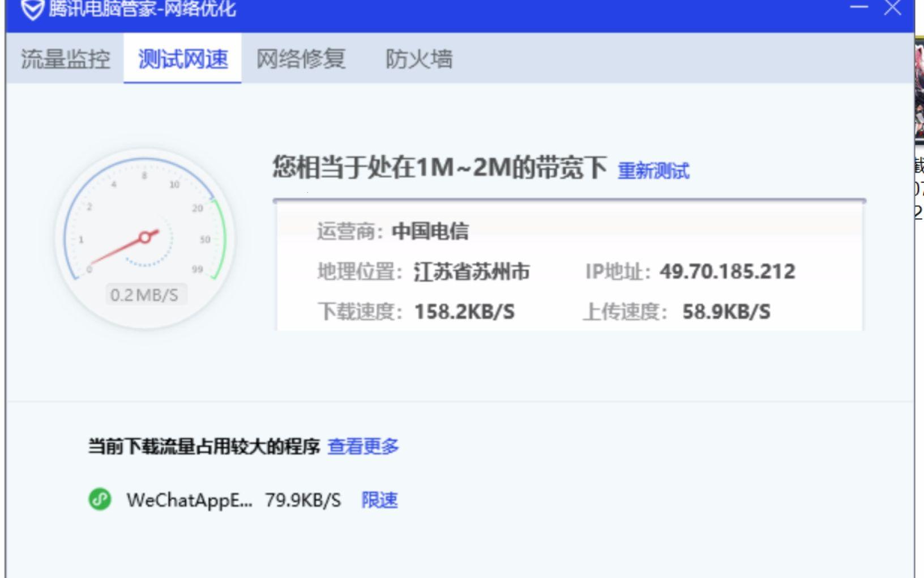Click the Tencent PC Manager shield logo
Image resolution: width=924 pixels, height=578 pixels.
32,9
